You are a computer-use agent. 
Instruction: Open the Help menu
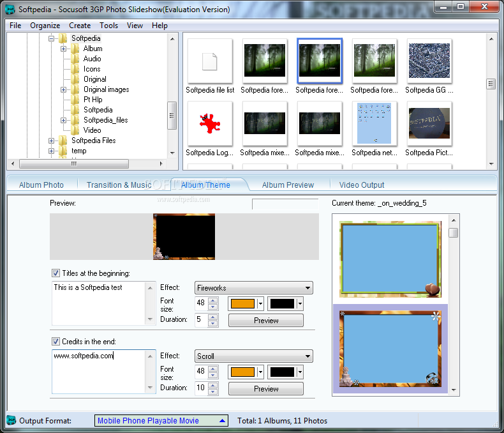(159, 26)
